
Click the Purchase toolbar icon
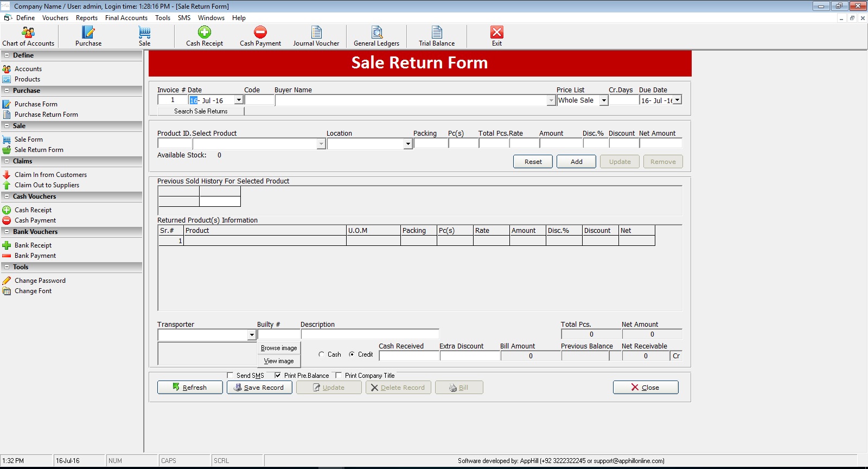pos(88,36)
